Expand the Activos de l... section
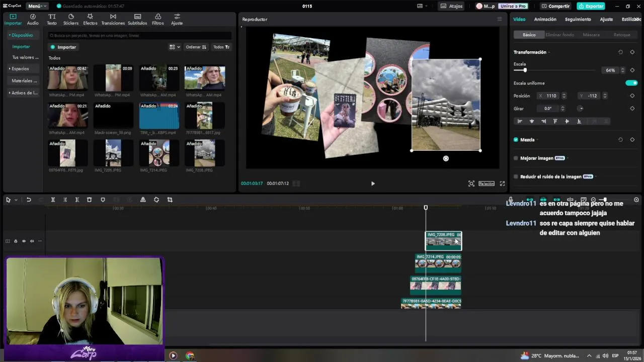644x362 pixels. pos(23,93)
